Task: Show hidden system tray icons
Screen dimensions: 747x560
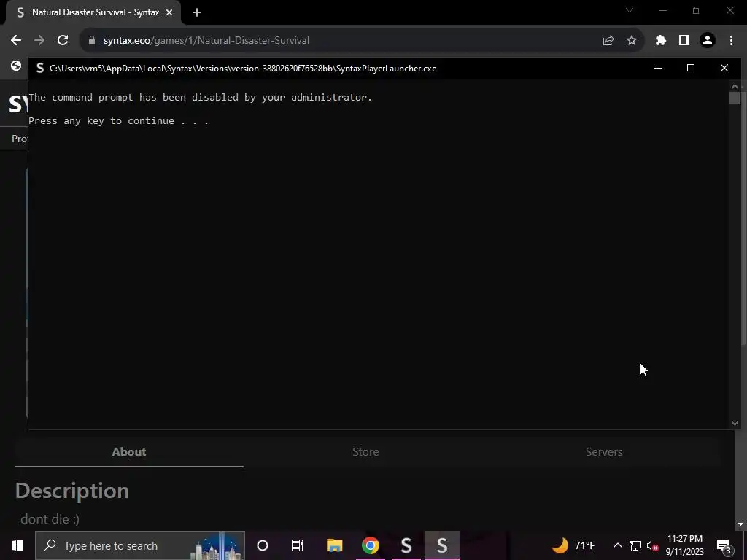Action: (x=617, y=545)
